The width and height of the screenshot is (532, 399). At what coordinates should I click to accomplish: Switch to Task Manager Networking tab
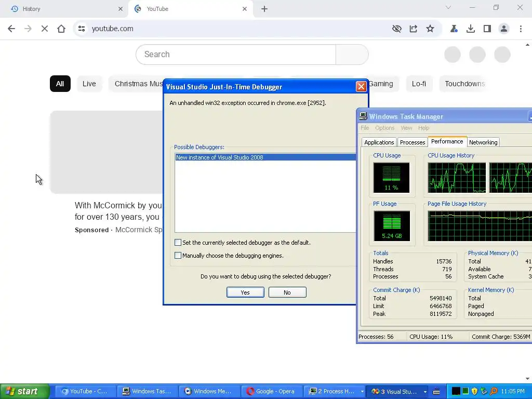pyautogui.click(x=483, y=142)
